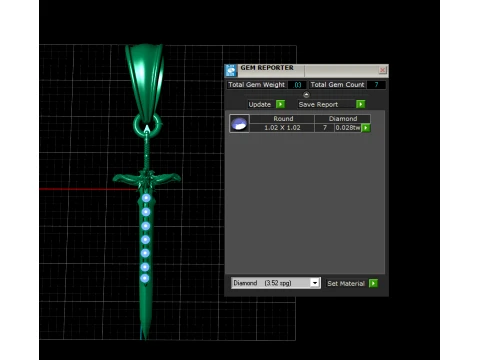Click the Save Report label
This screenshot has width=480, height=360.
point(319,104)
